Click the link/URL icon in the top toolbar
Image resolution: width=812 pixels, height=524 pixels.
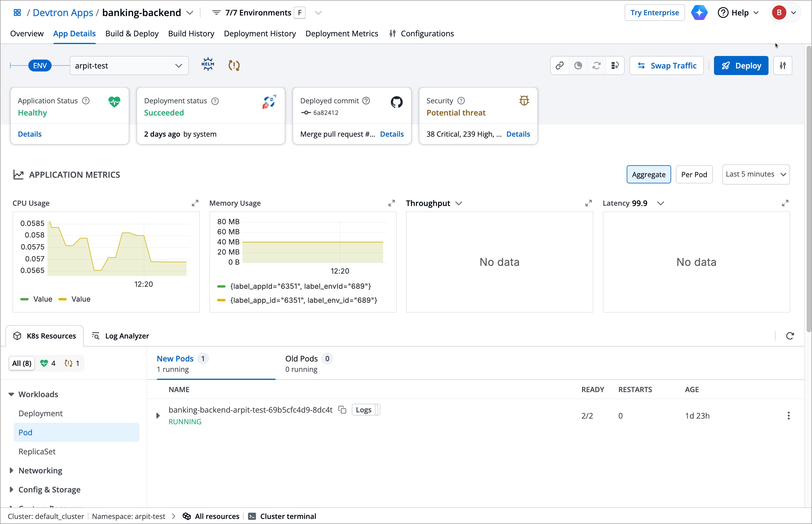[x=559, y=65]
